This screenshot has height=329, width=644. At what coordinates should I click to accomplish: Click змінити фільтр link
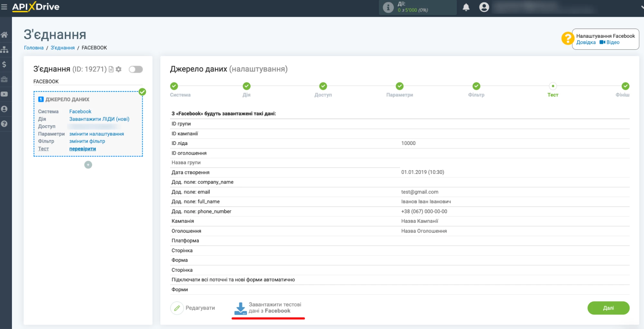(x=87, y=141)
